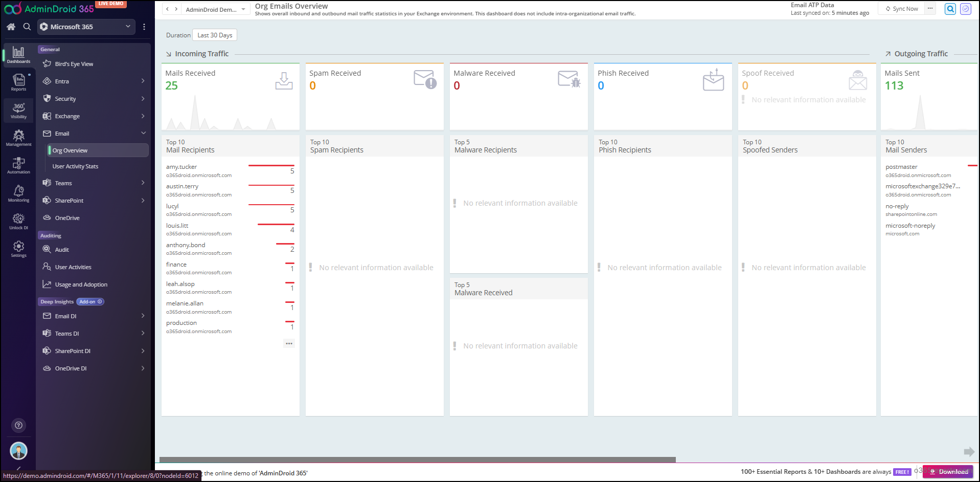This screenshot has height=482, width=980.
Task: Go forward with the right navigation arrow
Action: click(176, 9)
